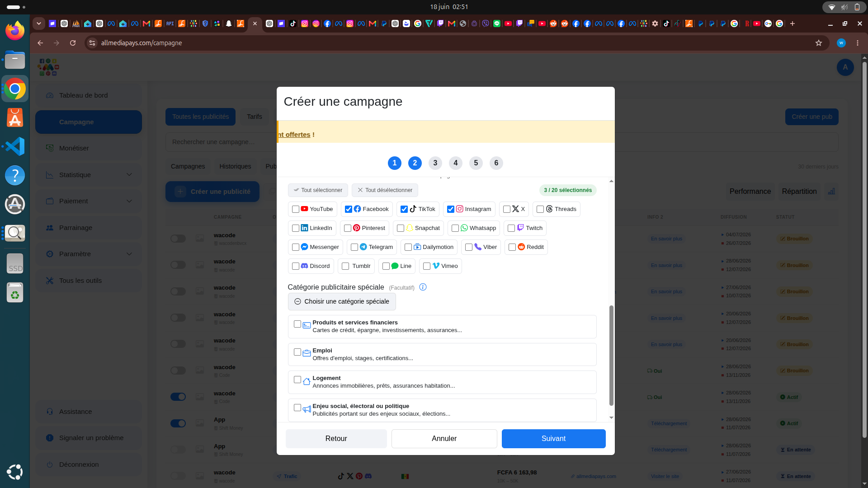The image size is (868, 488).
Task: Click Déconnexion in the sidebar
Action: pyautogui.click(x=89, y=465)
